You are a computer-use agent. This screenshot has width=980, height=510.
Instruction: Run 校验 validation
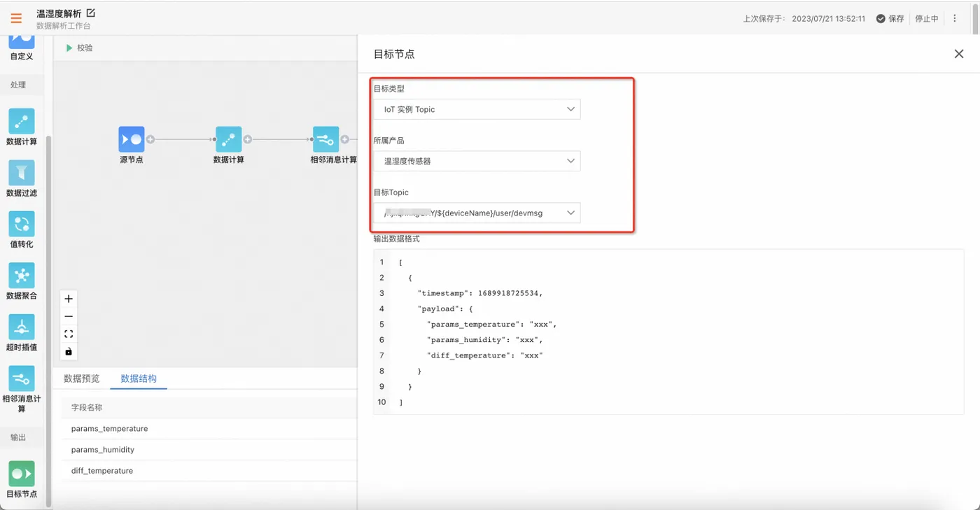(79, 48)
